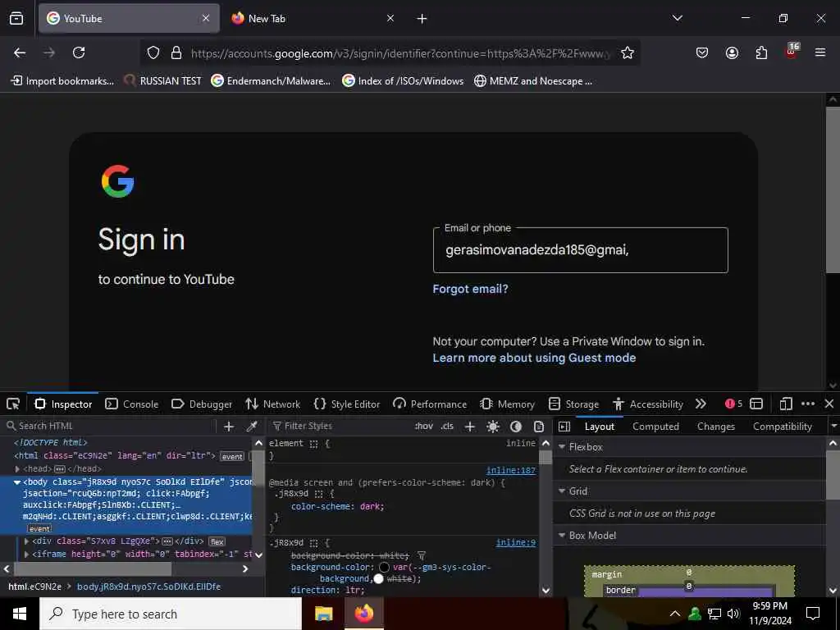Open the RUSSIAN TEST bookmark

(x=162, y=81)
